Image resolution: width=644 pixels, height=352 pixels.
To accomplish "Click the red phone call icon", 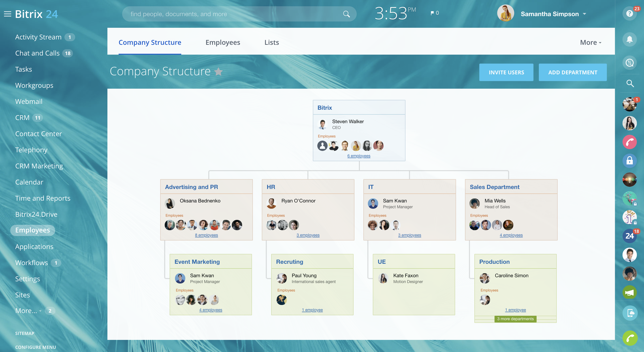I will click(x=629, y=142).
